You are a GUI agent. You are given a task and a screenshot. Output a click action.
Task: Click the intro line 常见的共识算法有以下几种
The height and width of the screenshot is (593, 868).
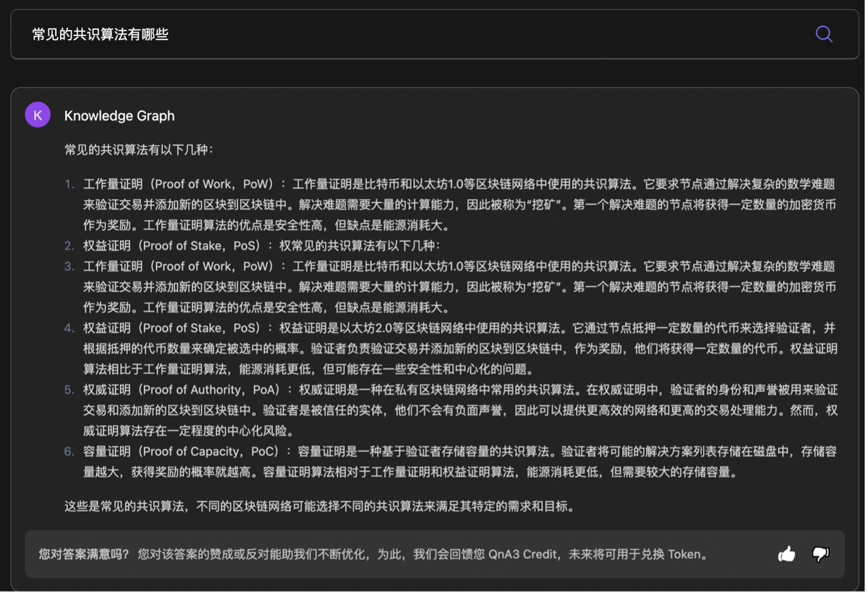point(139,149)
